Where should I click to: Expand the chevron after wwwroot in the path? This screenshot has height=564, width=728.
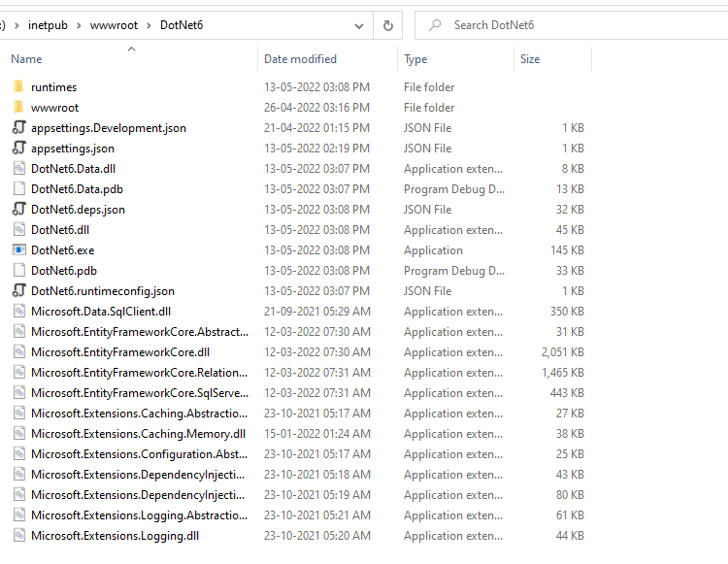[x=149, y=25]
